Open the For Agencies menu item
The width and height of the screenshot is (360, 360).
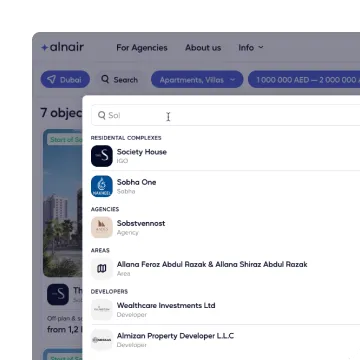point(142,48)
